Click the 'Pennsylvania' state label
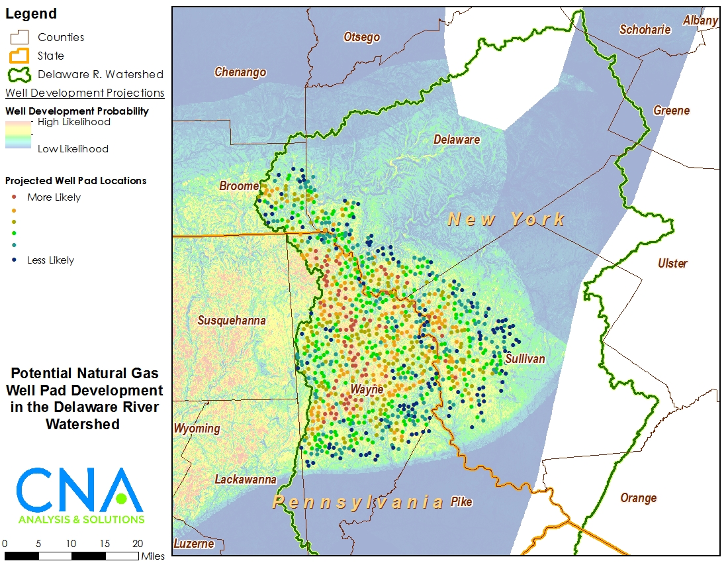728x563 pixels. point(358,502)
